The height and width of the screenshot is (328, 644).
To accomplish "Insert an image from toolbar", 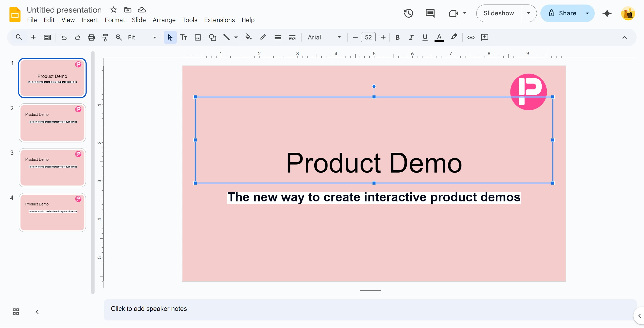I will 198,37.
